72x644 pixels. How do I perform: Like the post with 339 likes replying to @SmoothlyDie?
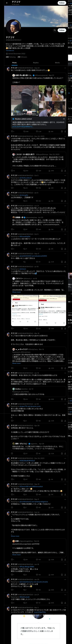39,249
